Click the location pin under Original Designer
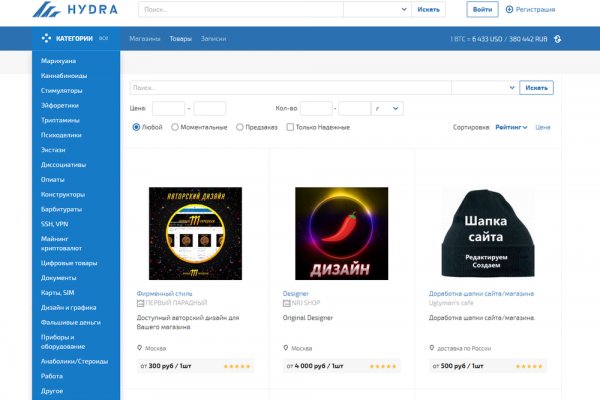Viewport: 600px width, 400px height. (x=286, y=348)
